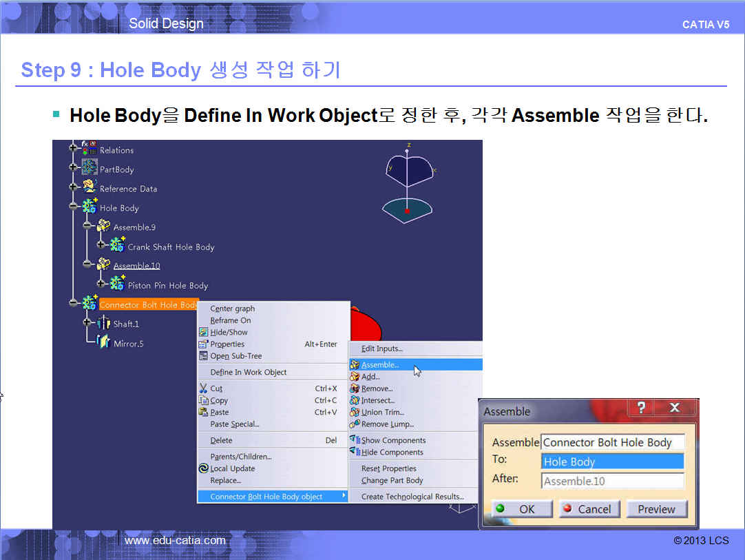Select Define In Work Object menu entry
The height and width of the screenshot is (560, 745).
pyautogui.click(x=248, y=372)
